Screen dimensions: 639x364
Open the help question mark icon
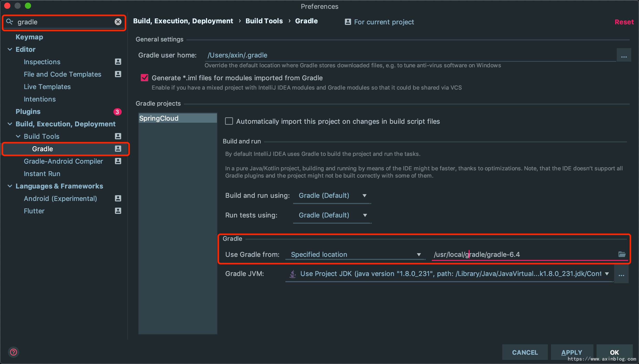click(x=13, y=352)
